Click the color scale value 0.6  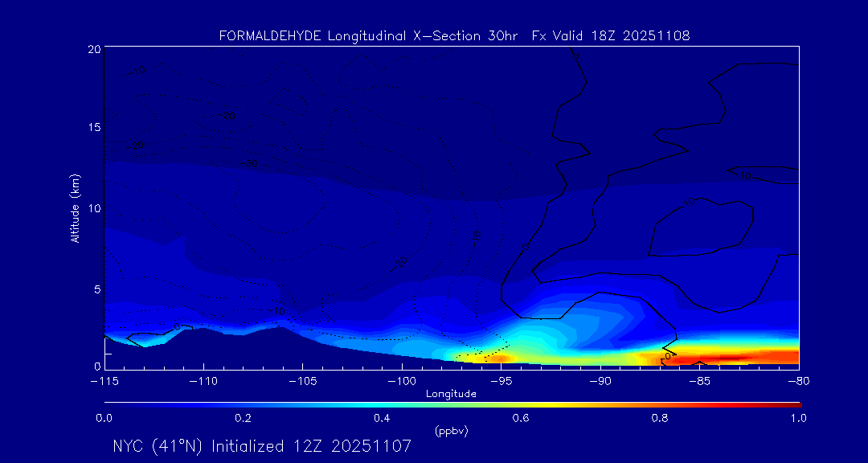(520, 418)
